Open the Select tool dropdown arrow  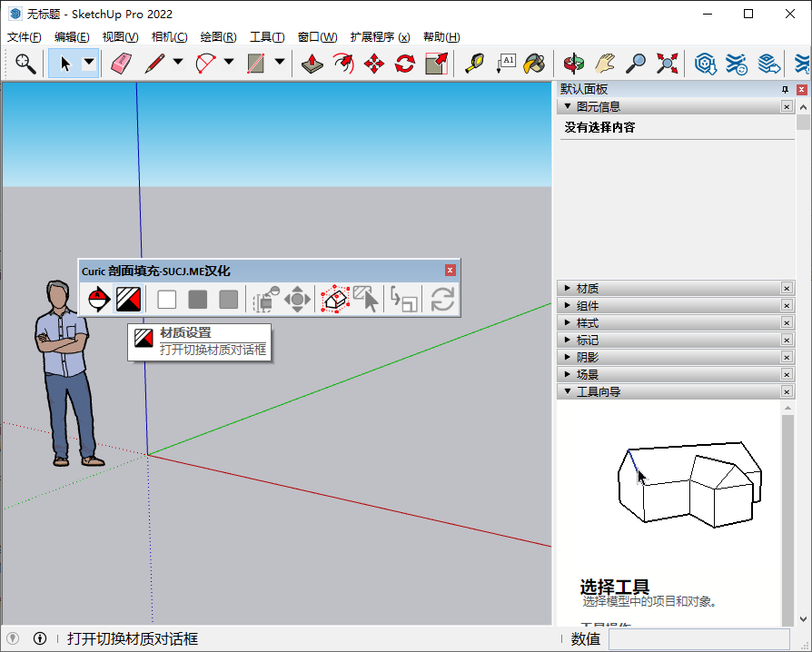pos(88,64)
